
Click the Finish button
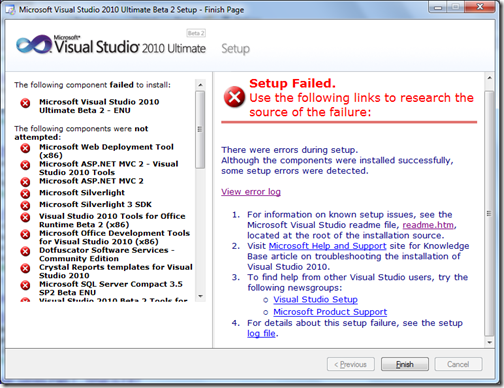coord(405,364)
